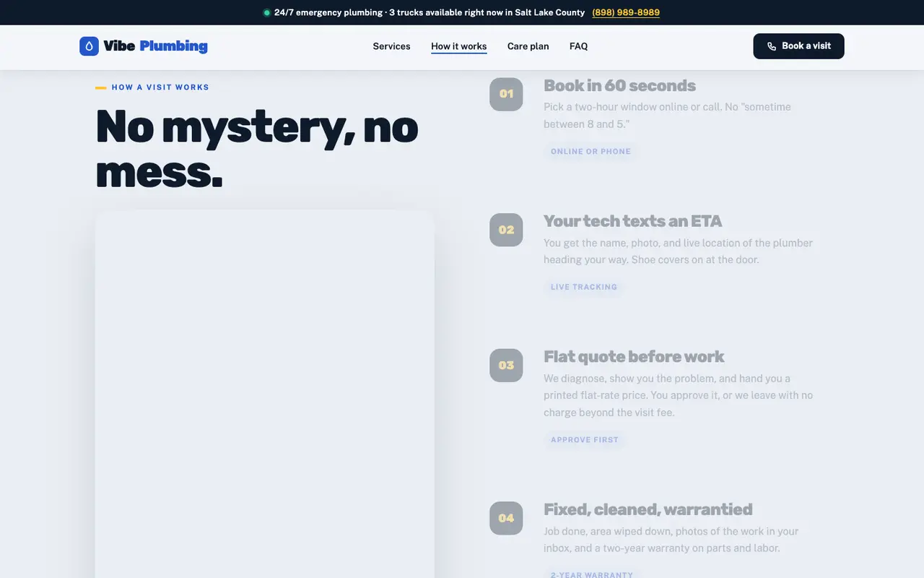Click the step 03 number badge
924x578 pixels.
[x=506, y=366]
